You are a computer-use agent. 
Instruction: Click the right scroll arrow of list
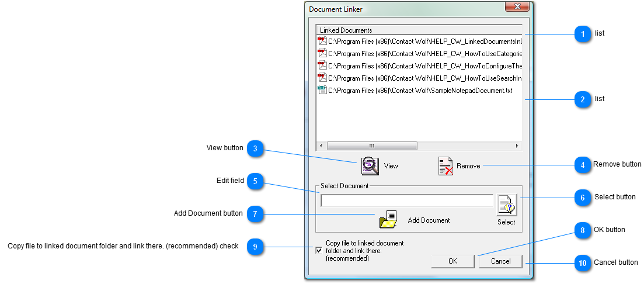(x=517, y=146)
